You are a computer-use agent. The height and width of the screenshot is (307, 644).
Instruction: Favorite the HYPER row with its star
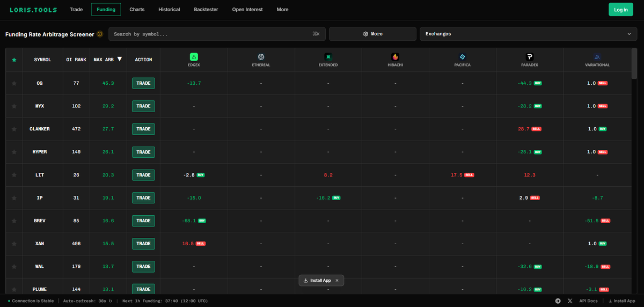pyautogui.click(x=14, y=152)
